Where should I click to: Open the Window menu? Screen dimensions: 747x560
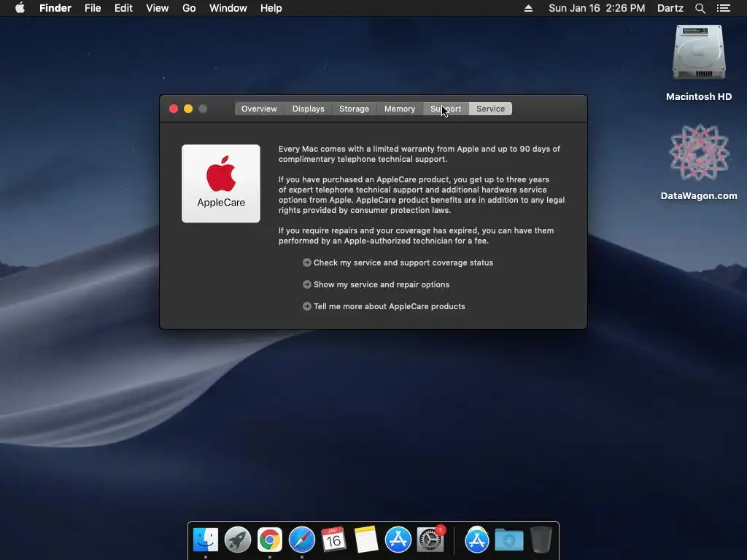pyautogui.click(x=228, y=8)
